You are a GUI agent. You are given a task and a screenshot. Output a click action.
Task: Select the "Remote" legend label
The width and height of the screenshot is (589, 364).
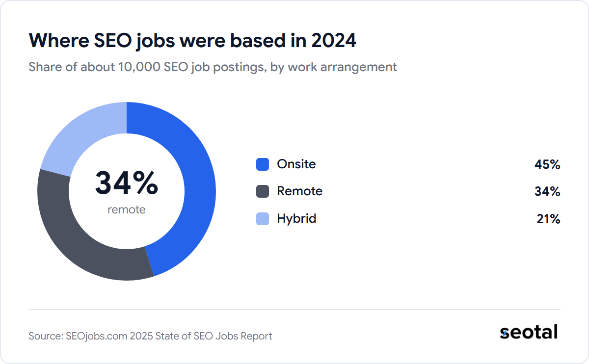coord(299,191)
